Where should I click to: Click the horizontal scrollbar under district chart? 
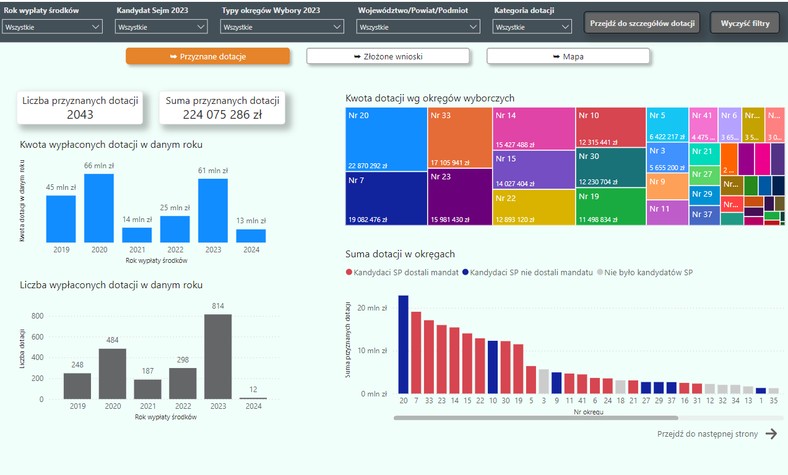(x=536, y=418)
